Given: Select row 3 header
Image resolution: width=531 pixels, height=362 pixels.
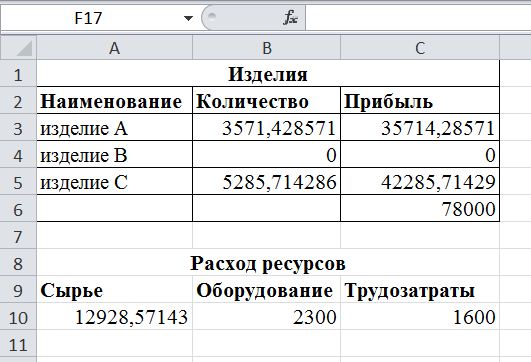Looking at the screenshot, I should tap(18, 128).
